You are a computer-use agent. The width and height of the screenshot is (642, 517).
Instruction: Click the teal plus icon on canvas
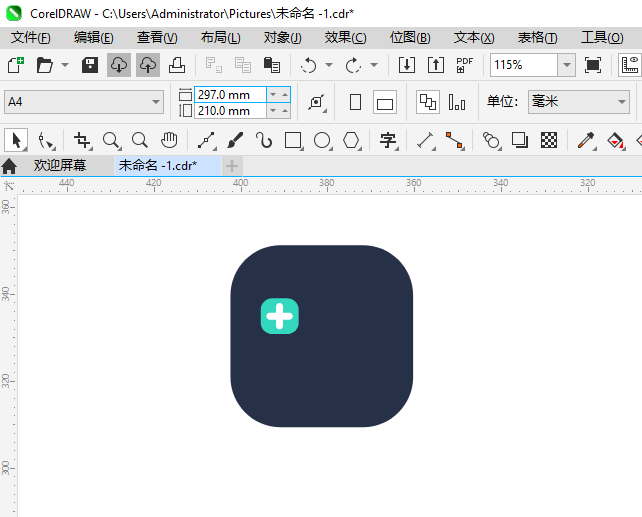(280, 316)
